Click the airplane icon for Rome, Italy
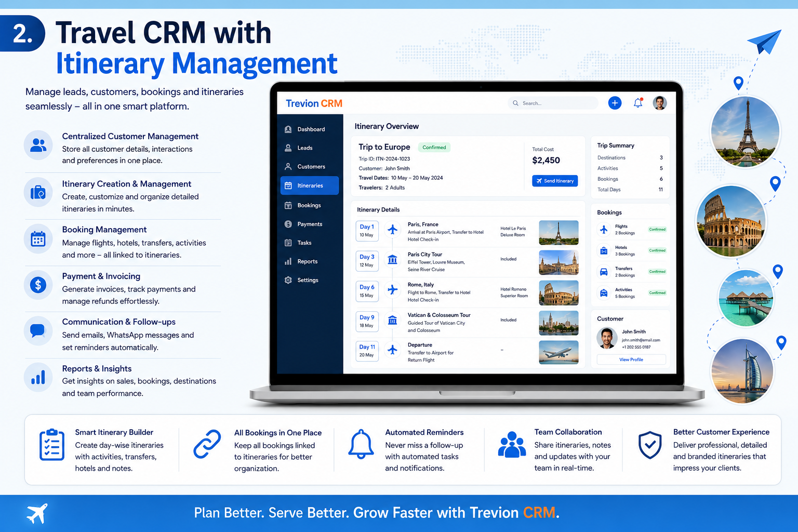 click(x=393, y=289)
